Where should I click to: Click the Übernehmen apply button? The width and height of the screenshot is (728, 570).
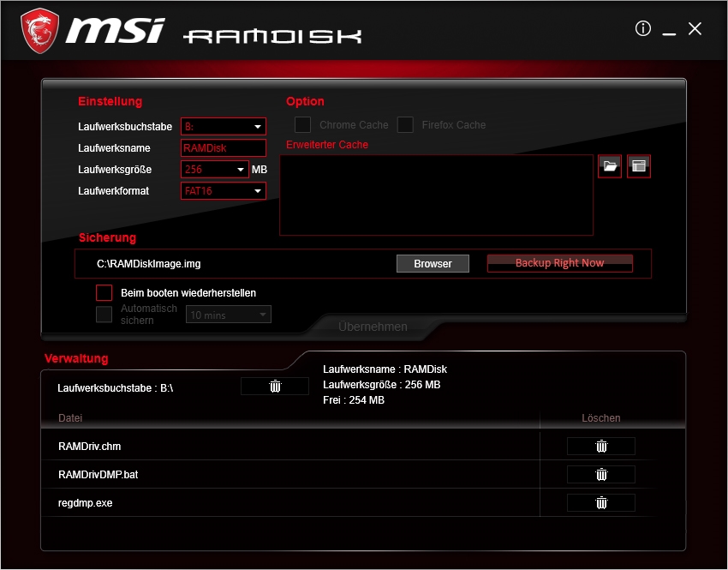tap(373, 327)
